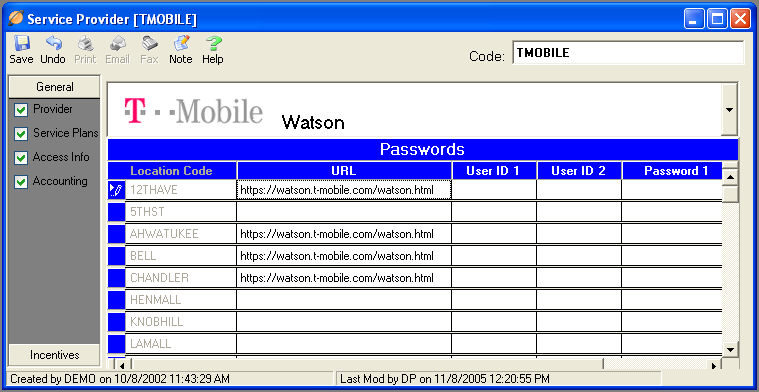
Task: Toggle the Access Info checkbox
Action: [x=21, y=158]
